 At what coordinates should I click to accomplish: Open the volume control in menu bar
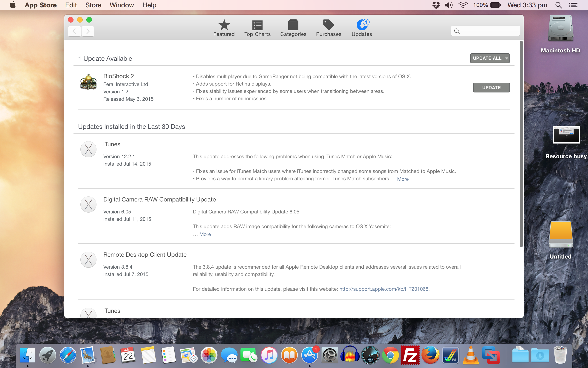(x=449, y=5)
